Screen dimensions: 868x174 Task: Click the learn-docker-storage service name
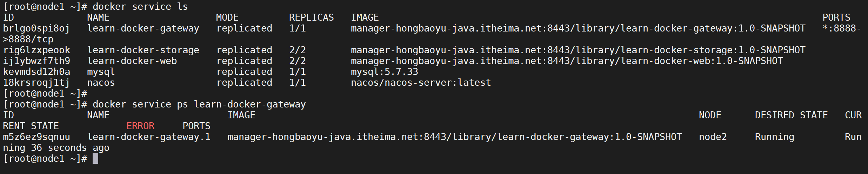143,50
